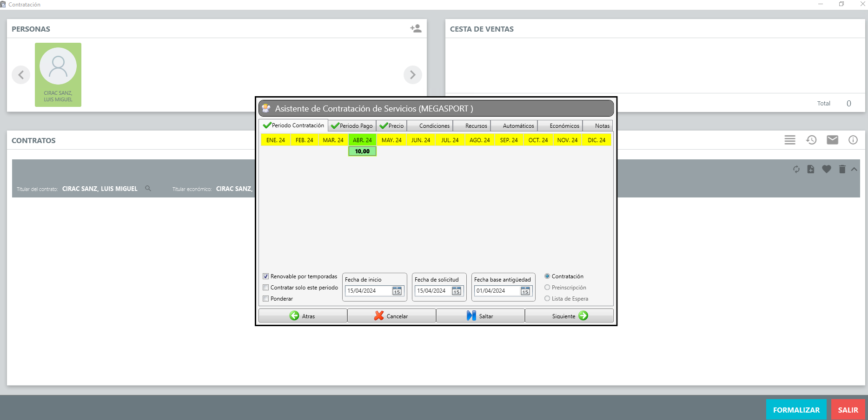Select the JUL. 24 month cell

pos(450,140)
